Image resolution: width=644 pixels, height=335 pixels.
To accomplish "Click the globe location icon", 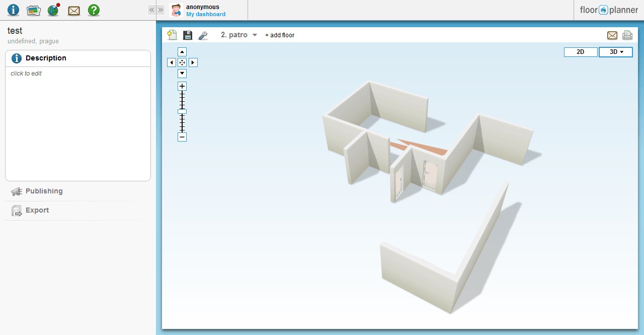I will [x=53, y=10].
